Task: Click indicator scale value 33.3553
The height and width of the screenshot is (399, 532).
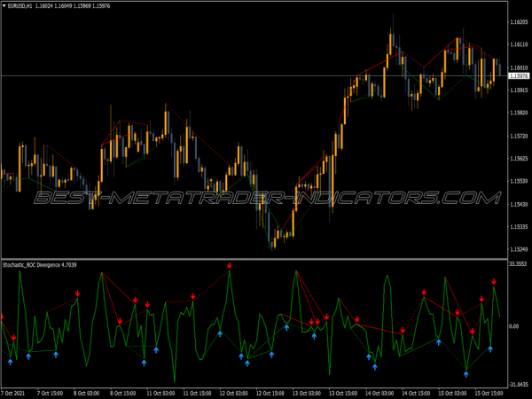Action: [518, 264]
